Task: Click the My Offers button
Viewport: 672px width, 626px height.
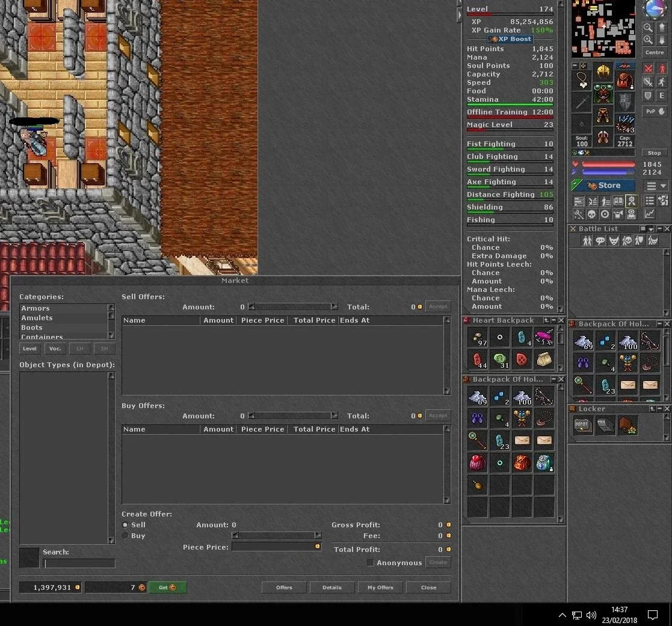Action: (380, 587)
